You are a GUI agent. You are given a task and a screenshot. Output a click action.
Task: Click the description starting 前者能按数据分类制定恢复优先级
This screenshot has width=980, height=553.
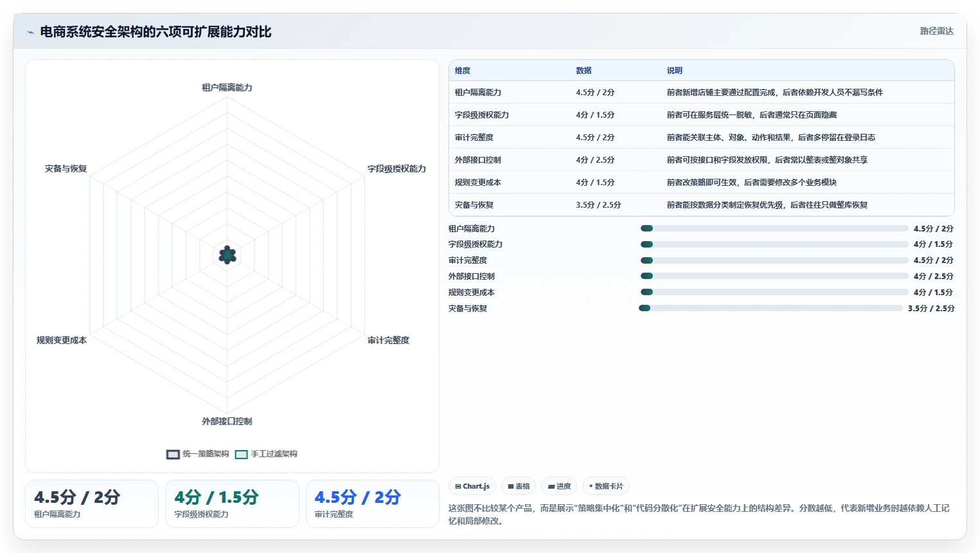[x=767, y=205]
